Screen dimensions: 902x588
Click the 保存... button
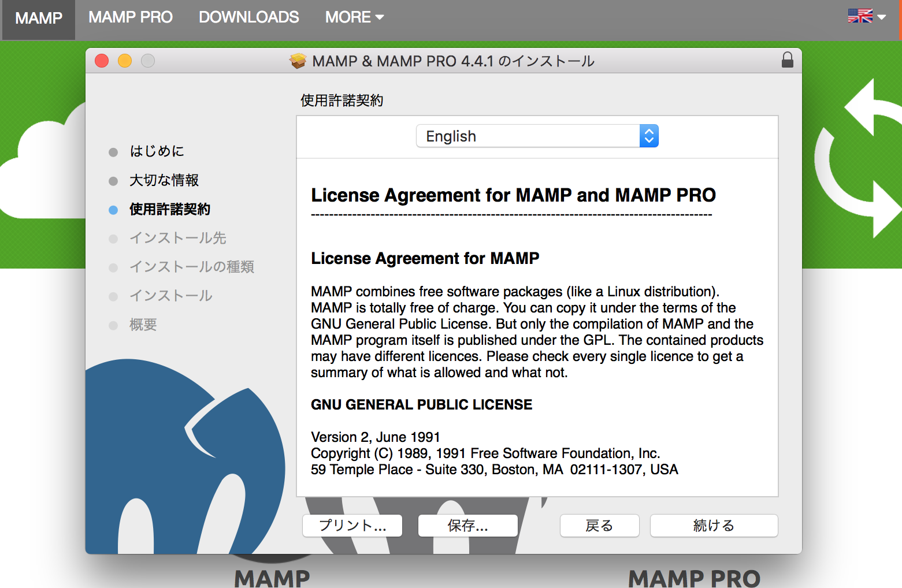point(468,526)
